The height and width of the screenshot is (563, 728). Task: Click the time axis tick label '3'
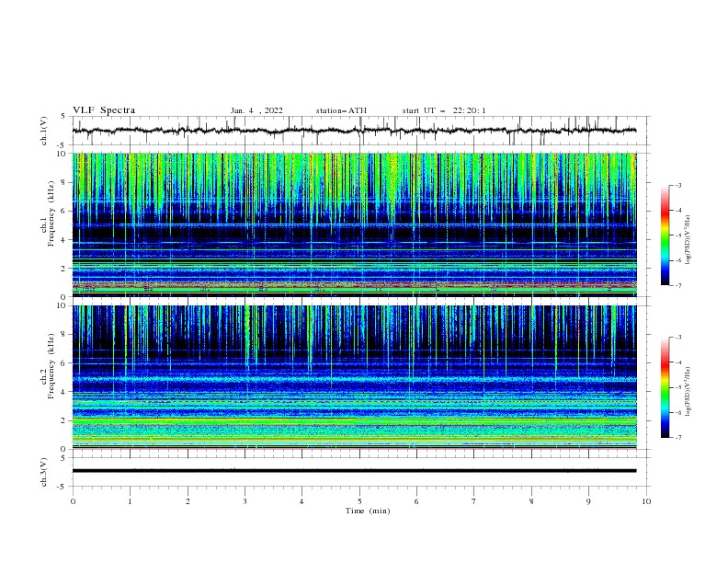(245, 501)
